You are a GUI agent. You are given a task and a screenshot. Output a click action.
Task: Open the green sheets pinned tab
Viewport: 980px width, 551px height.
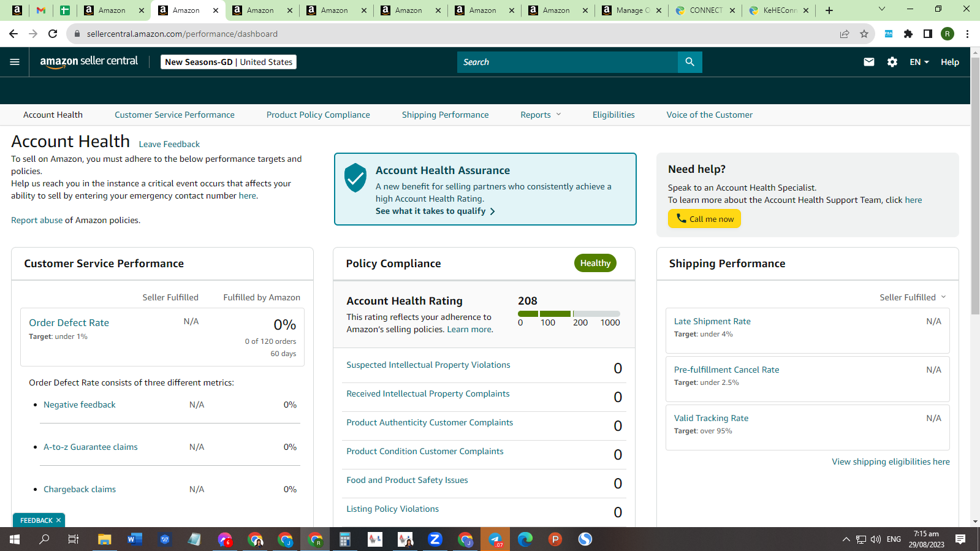pyautogui.click(x=64, y=10)
